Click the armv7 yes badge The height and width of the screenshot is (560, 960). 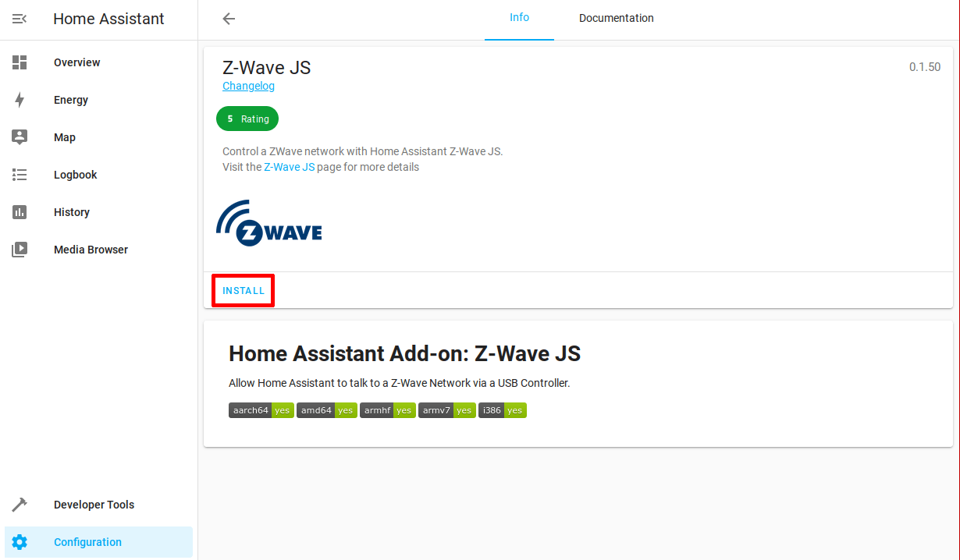tap(447, 410)
